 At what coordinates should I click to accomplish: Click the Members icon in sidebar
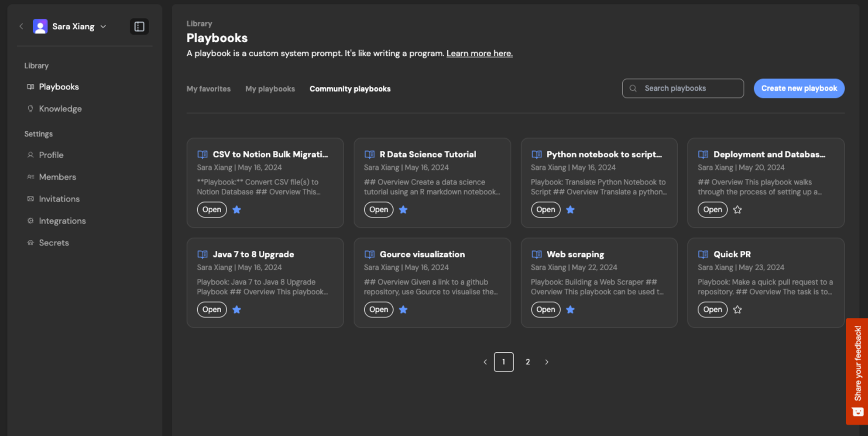pos(30,177)
